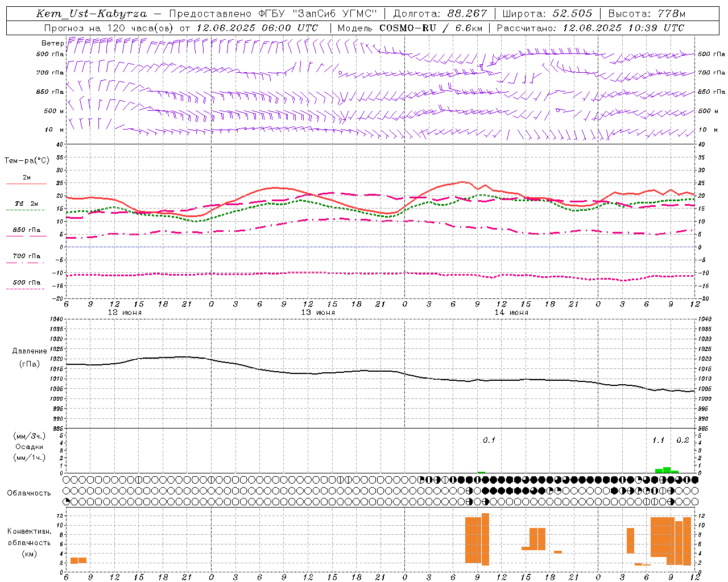Select the Широта: 52.505 value

tap(547, 14)
